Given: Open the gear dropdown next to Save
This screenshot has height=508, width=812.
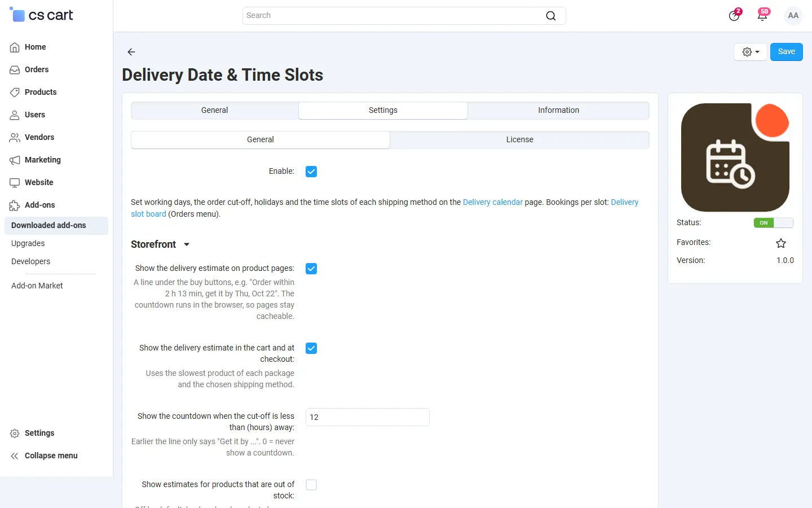Looking at the screenshot, I should click(751, 52).
